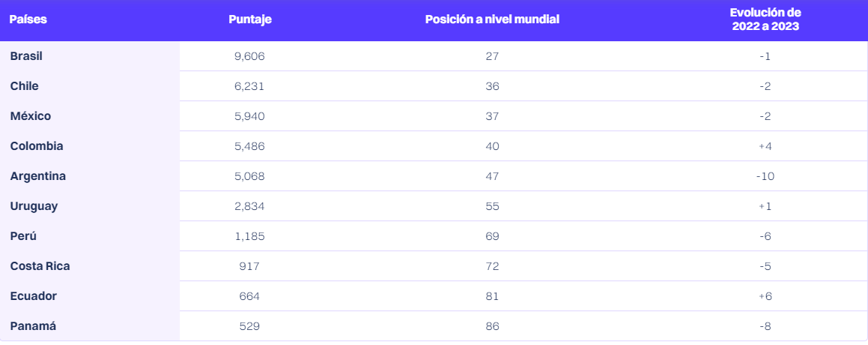868x345 pixels.
Task: Select the Brasil row label
Action: coord(27,56)
